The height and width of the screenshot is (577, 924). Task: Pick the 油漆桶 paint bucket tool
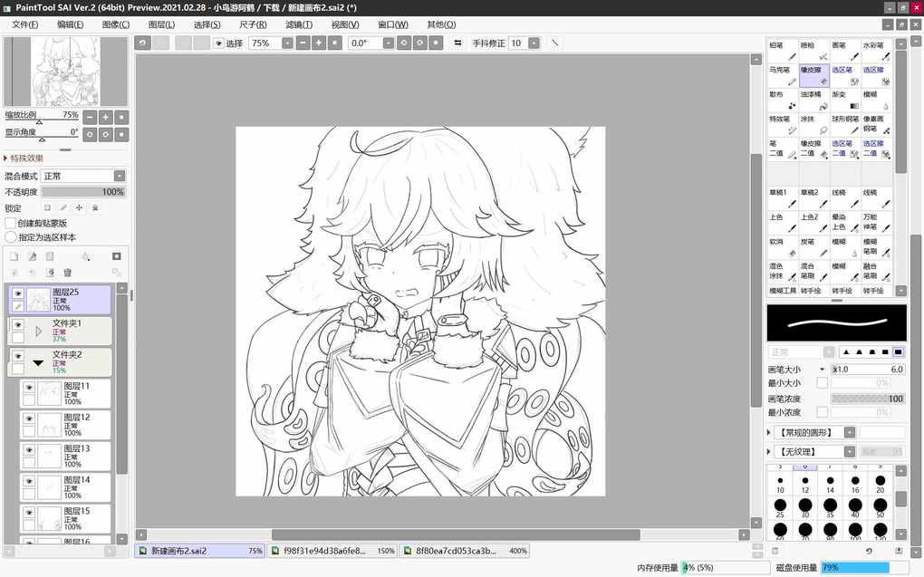tap(813, 100)
